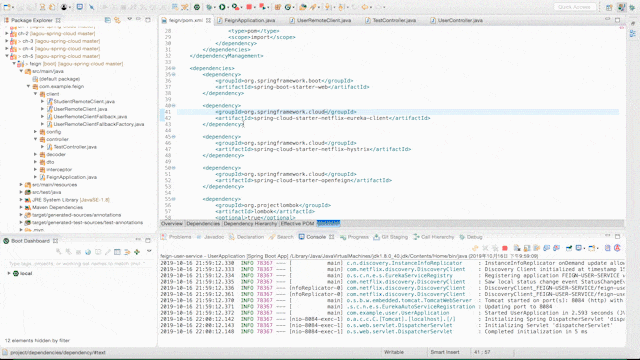This screenshot has height=360, width=640.
Task: Open the Boot Dashboard view menu chevron
Action: tap(149, 251)
